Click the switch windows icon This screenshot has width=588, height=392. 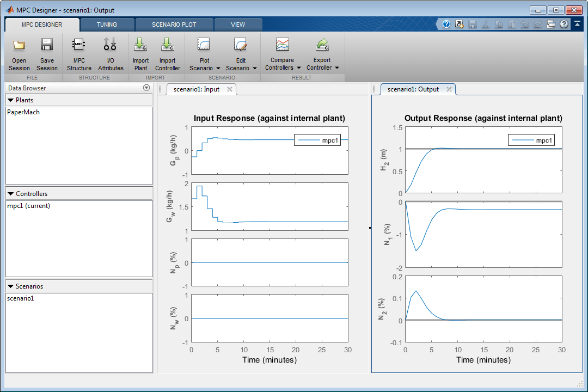click(551, 24)
